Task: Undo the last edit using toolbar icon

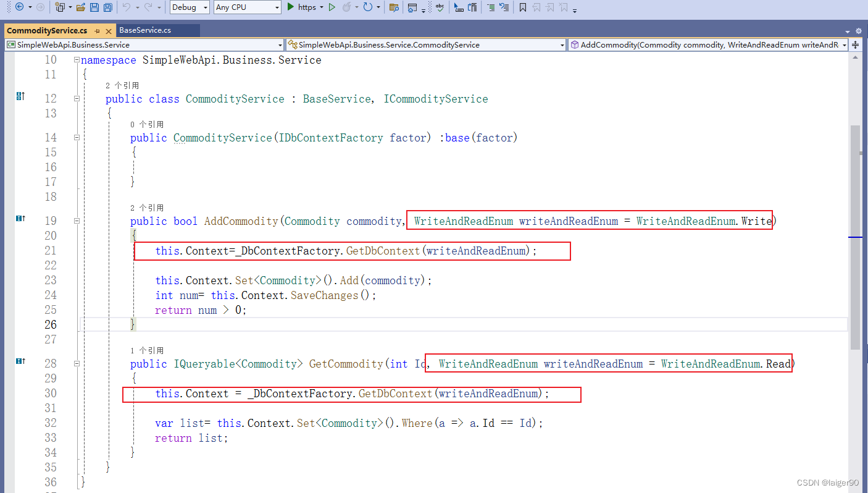Action: click(x=126, y=7)
